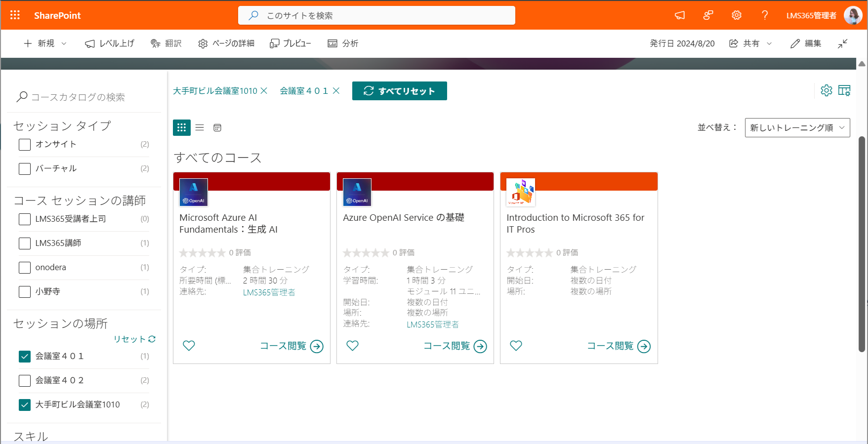Screen dimensions: 868x444
Task: Toggle the バーチャル session type checkbox
Action: point(25,169)
